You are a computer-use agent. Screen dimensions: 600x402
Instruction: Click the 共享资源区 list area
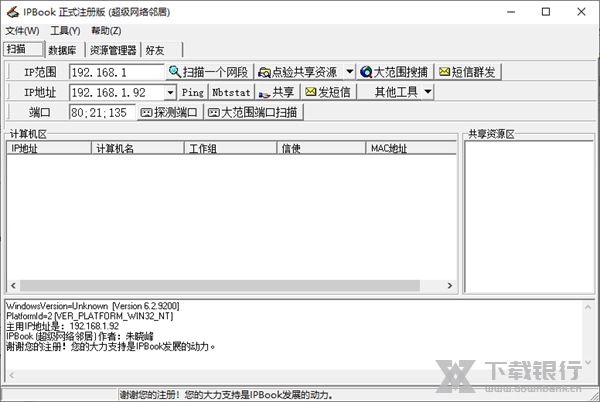point(529,217)
